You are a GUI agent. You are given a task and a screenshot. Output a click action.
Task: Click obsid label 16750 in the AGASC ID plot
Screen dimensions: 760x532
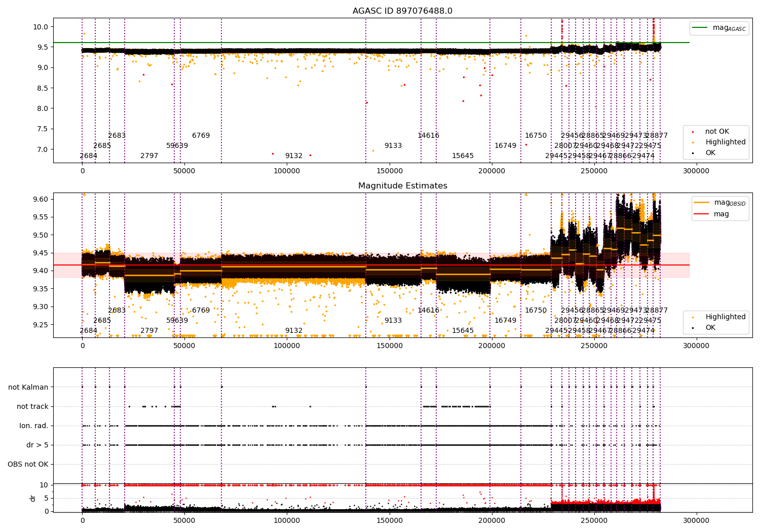(x=536, y=136)
